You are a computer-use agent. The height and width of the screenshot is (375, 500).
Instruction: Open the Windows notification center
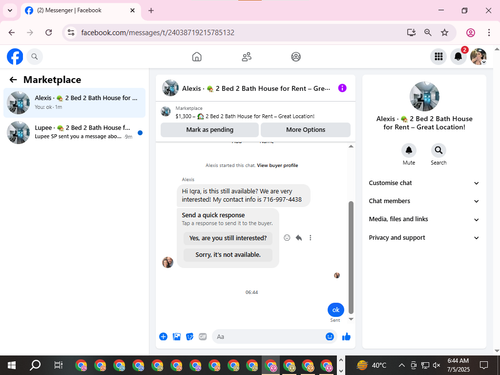pyautogui.click(x=484, y=366)
